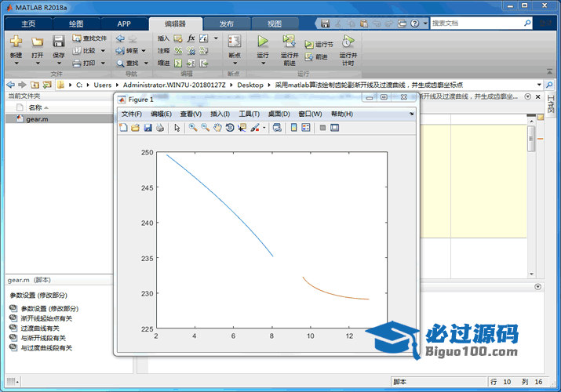
Task: Open dropdown arrow under 运行
Action: (x=264, y=64)
